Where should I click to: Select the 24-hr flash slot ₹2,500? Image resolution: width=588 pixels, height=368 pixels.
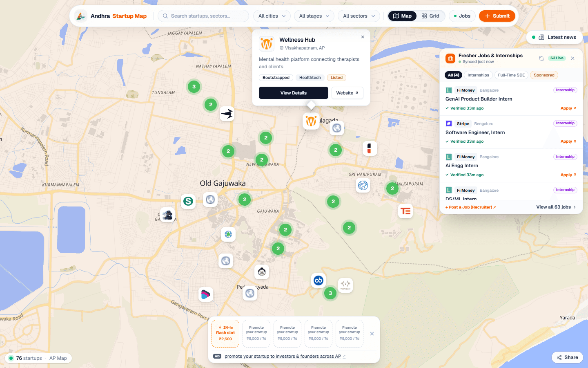(x=225, y=334)
